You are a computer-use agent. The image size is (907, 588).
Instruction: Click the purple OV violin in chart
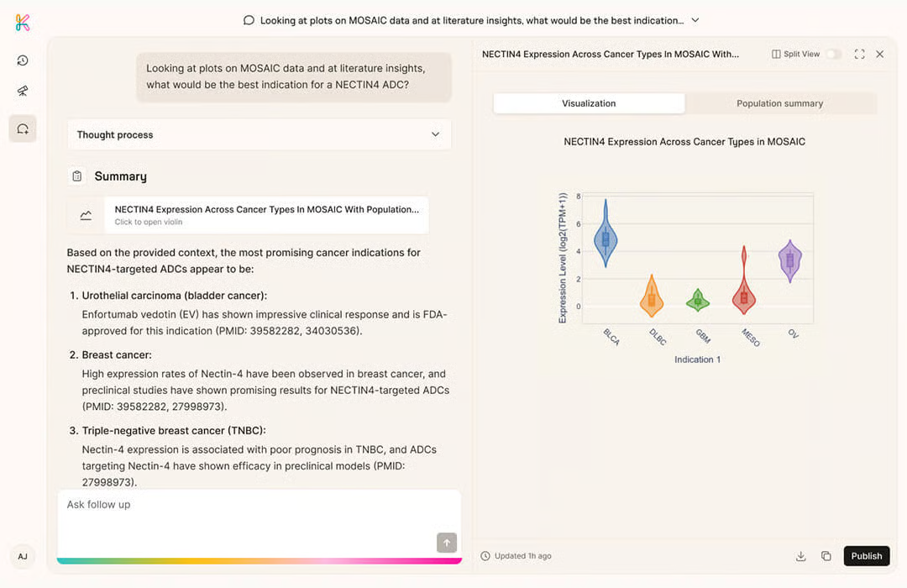tap(789, 260)
